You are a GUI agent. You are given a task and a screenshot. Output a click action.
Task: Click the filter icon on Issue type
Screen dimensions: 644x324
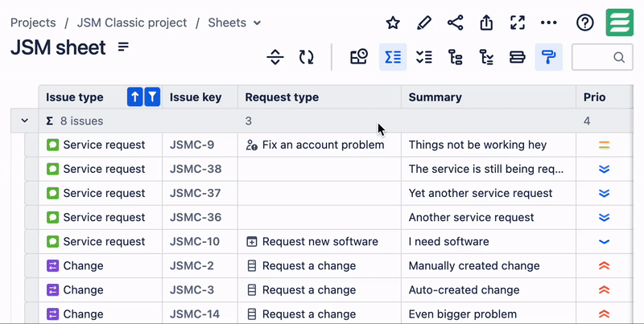(x=152, y=97)
